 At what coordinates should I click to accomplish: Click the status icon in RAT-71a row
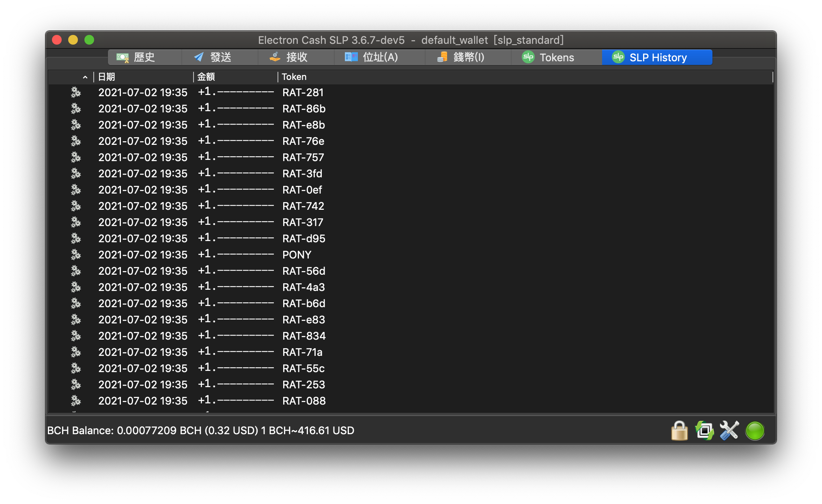76,352
